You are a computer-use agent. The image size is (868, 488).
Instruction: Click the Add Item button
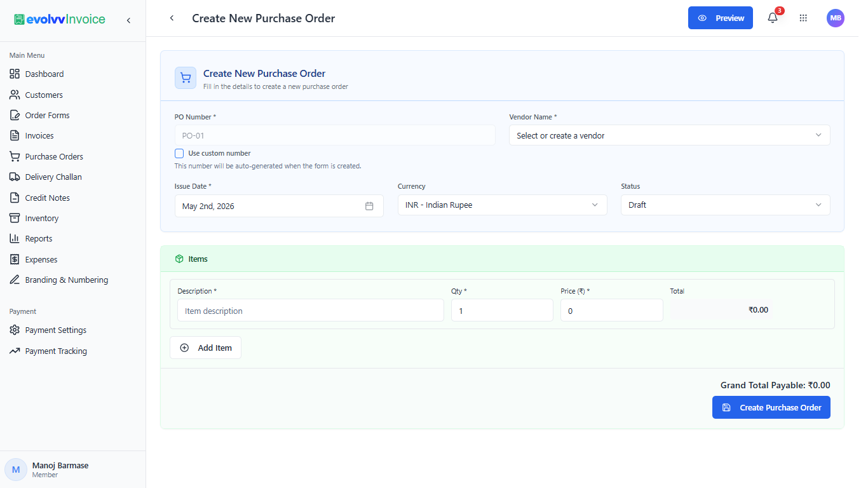coord(205,348)
